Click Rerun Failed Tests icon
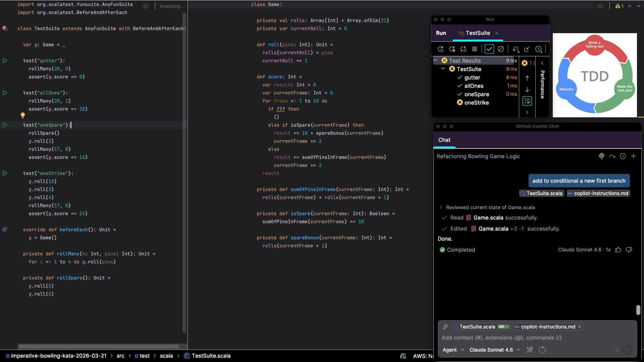 [x=452, y=49]
